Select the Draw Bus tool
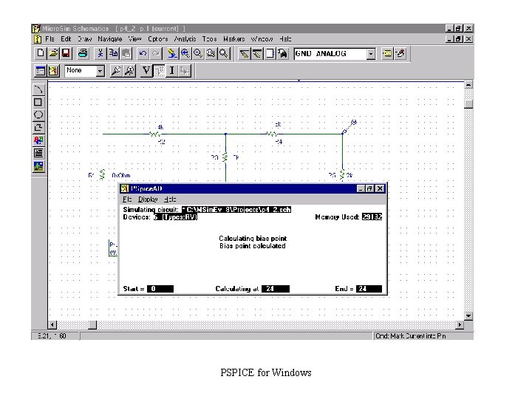Screen dimensions: 532x399 257,53
